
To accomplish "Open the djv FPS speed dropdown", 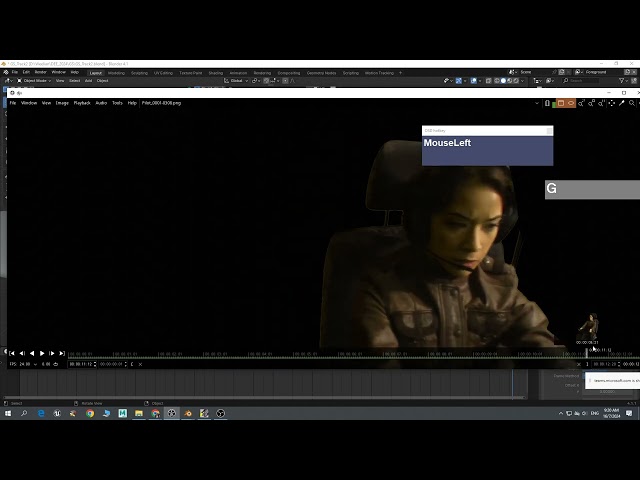I will 36,364.
